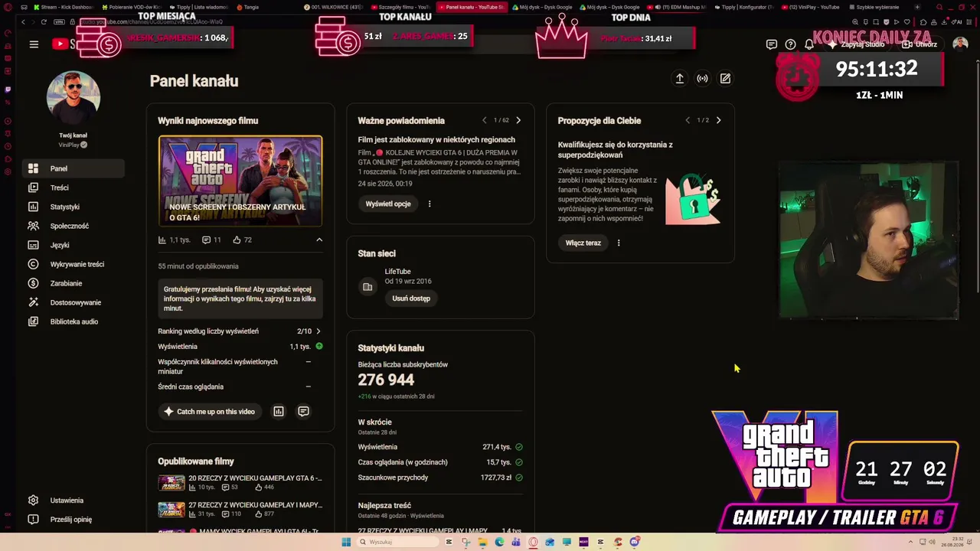Image resolution: width=980 pixels, height=551 pixels.
Task: Open Treści in the sidebar
Action: tap(74, 187)
